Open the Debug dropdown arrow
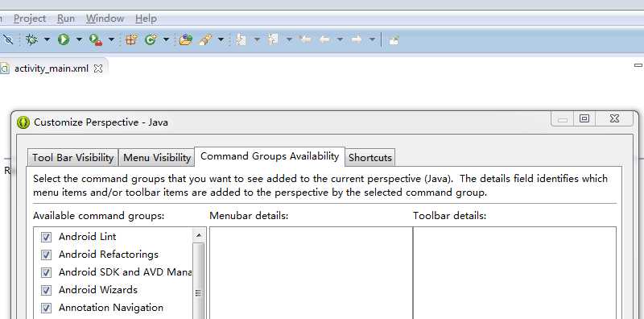Screen dimensions: 644x319 coord(47,39)
